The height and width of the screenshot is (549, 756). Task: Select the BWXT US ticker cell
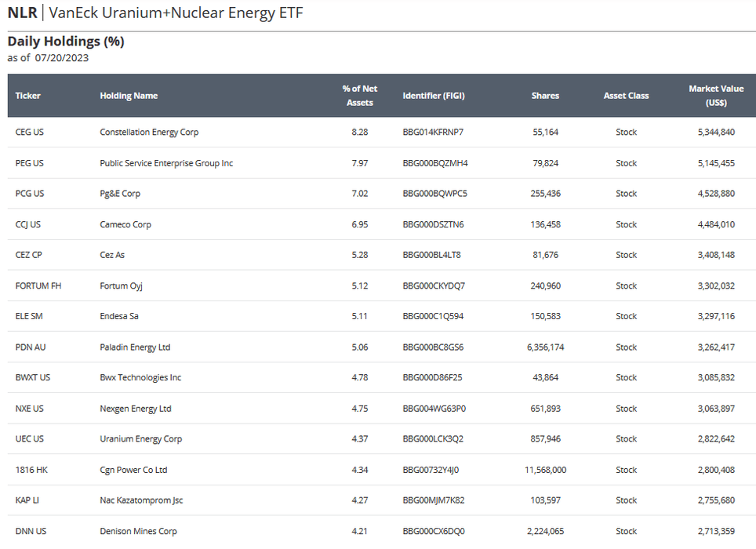click(33, 377)
